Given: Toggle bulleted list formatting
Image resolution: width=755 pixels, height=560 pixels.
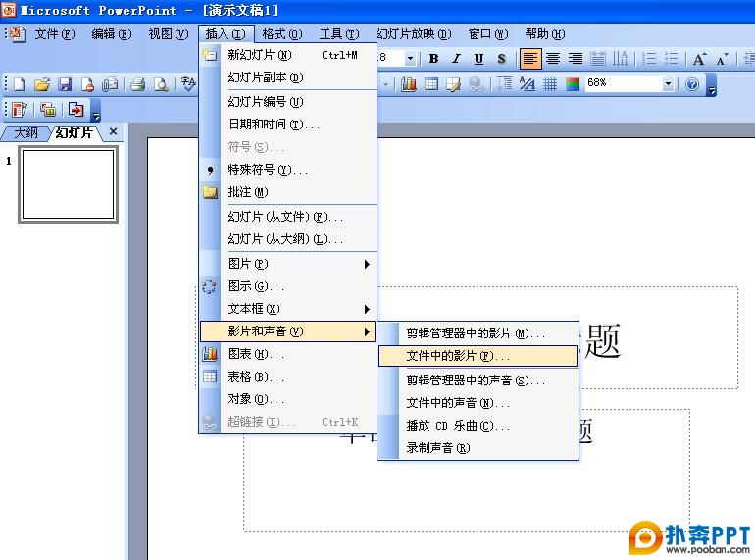Looking at the screenshot, I should pyautogui.click(x=672, y=59).
